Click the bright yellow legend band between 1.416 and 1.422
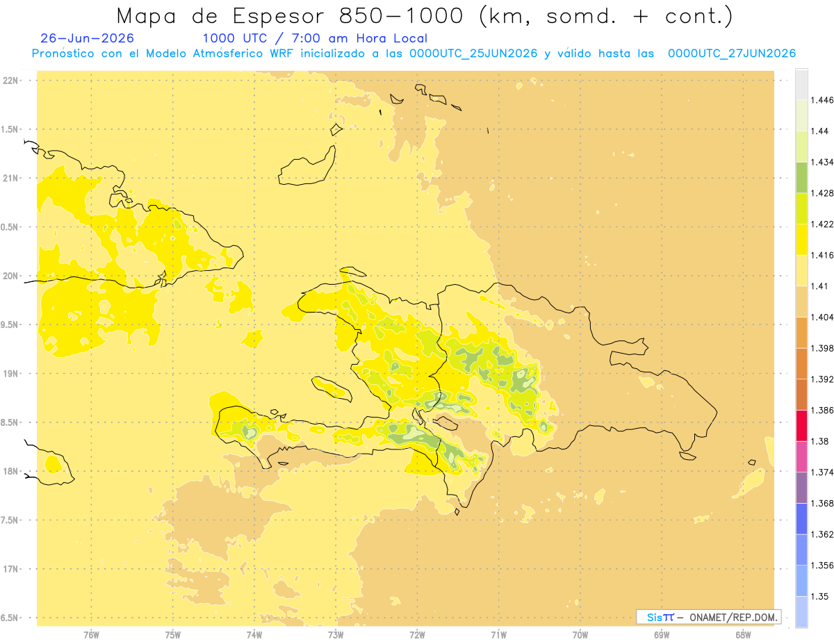The height and width of the screenshot is (644, 834). pos(801,240)
